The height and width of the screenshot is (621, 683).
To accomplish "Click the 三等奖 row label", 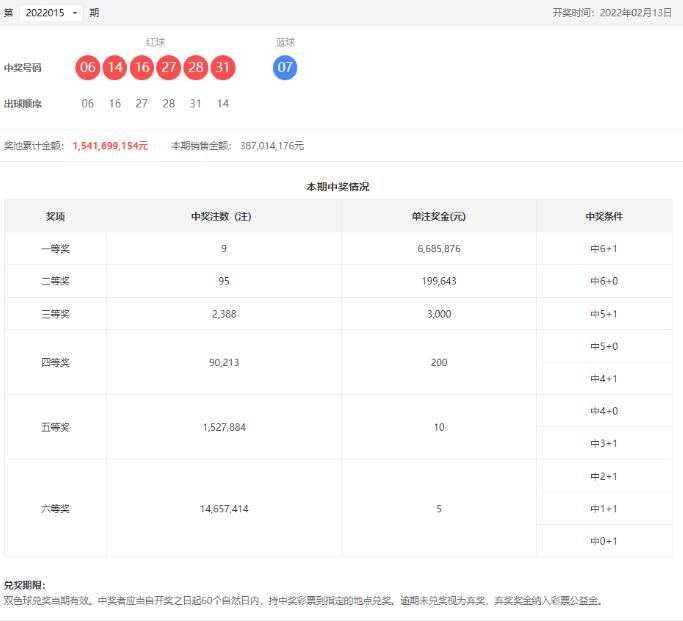I will click(x=55, y=314).
